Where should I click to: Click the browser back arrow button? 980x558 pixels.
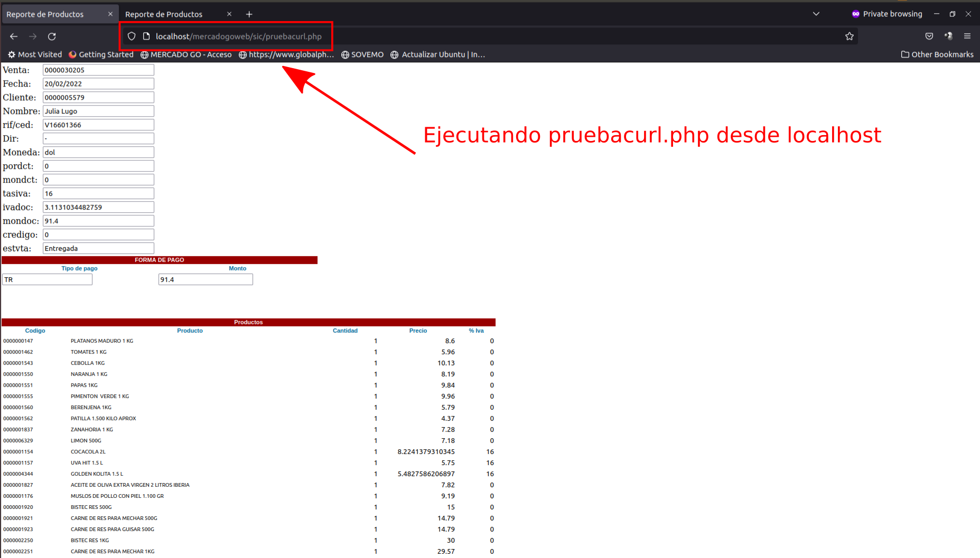click(14, 36)
